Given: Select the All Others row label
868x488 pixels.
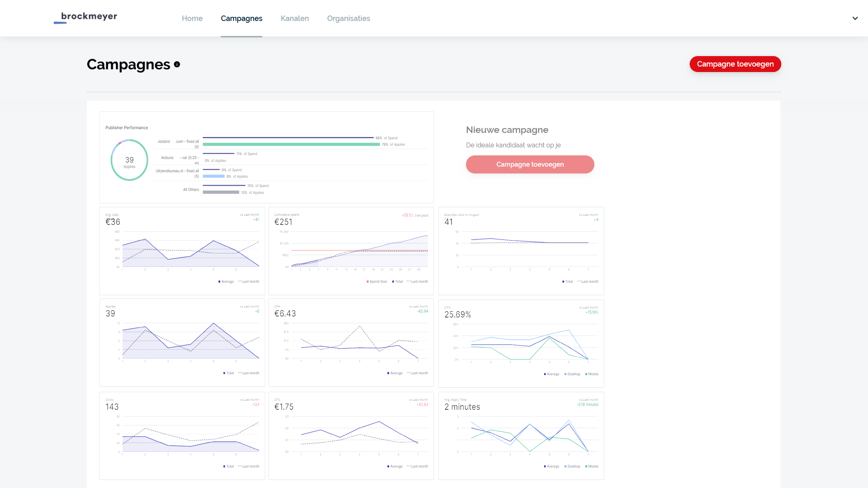Looking at the screenshot, I should pyautogui.click(x=191, y=190).
